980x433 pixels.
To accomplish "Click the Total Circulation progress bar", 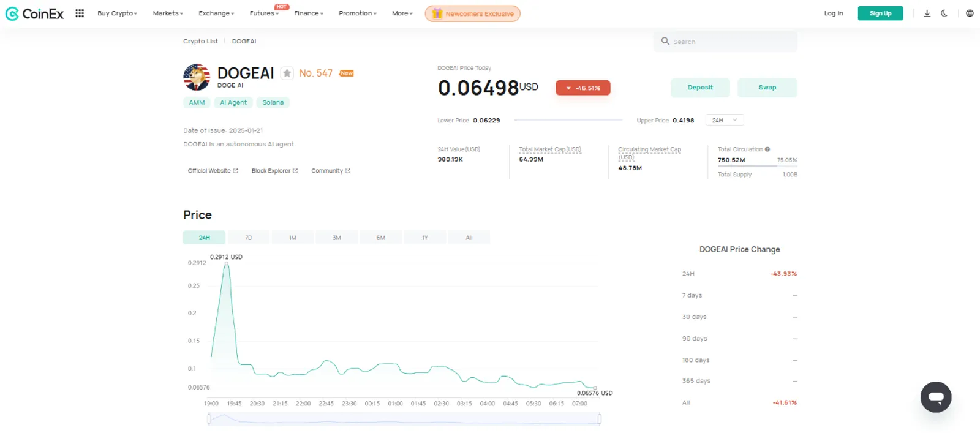I will pyautogui.click(x=757, y=166).
